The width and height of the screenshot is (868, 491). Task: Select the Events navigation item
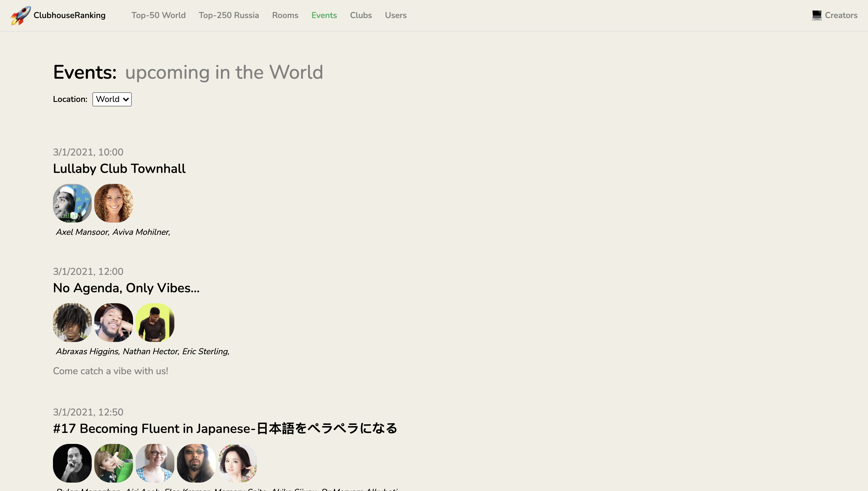tap(324, 15)
